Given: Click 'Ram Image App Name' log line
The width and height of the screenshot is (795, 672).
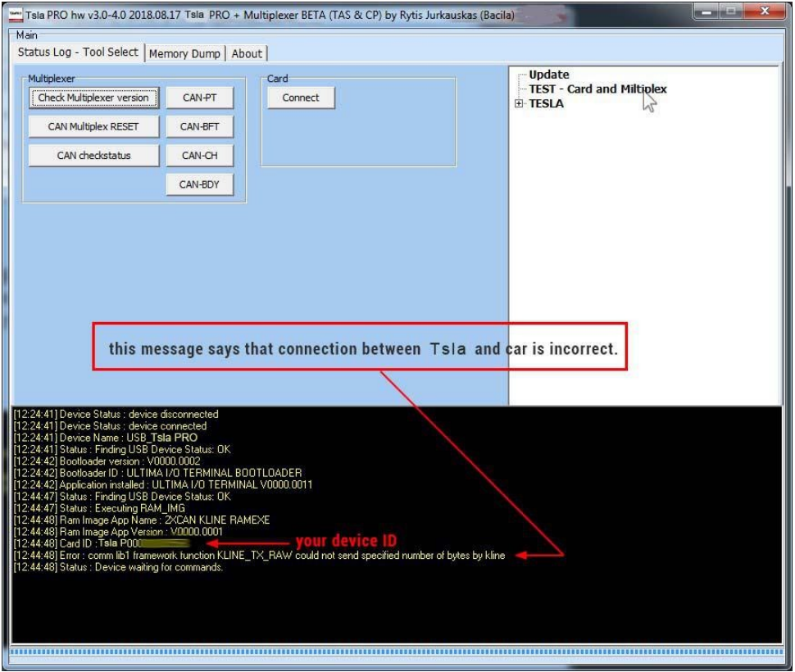Looking at the screenshot, I should [x=142, y=520].
